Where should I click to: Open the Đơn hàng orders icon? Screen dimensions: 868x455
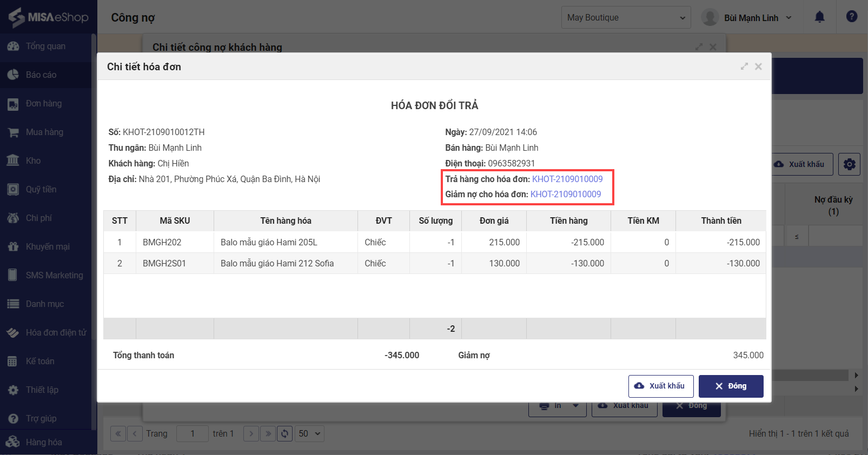(x=13, y=104)
